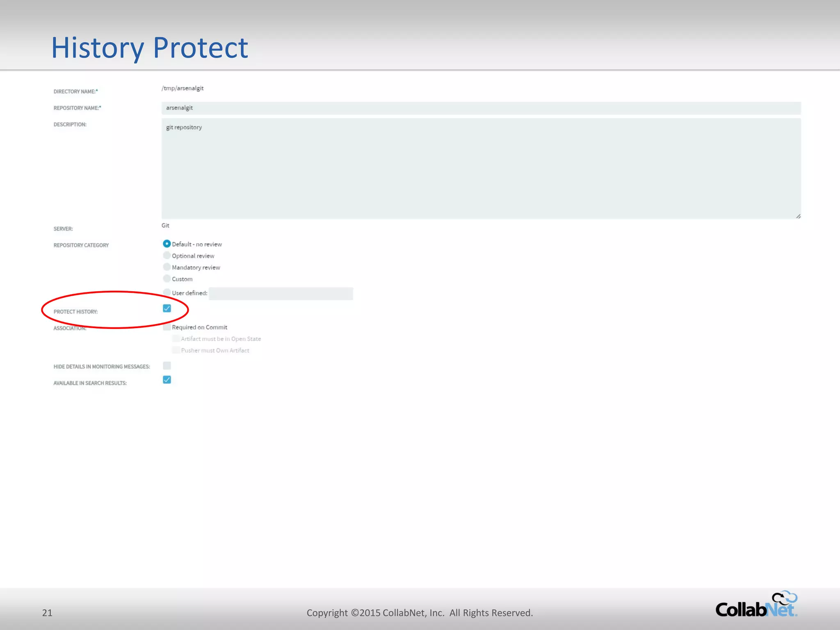Uncheck Available in Search Results

point(167,380)
